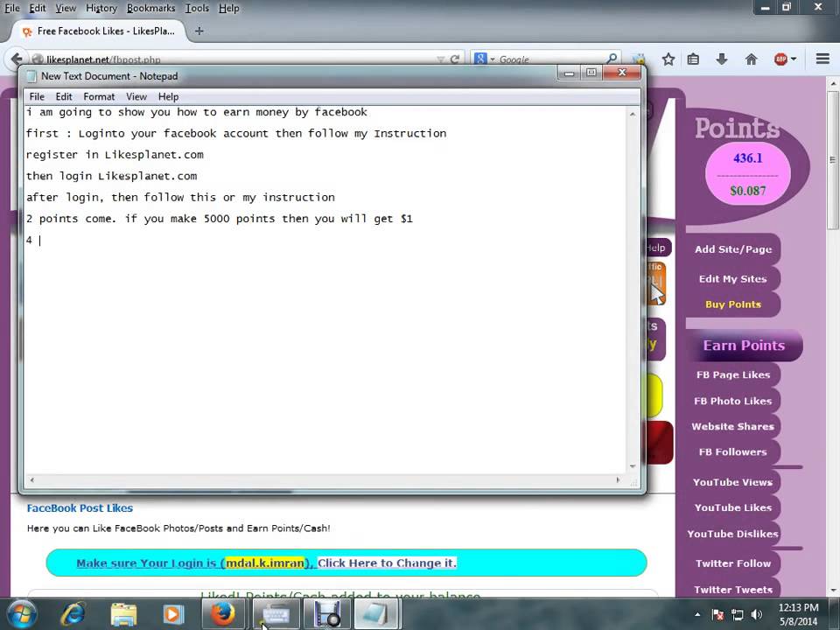Open Firefox History menu
Image resolution: width=840 pixels, height=630 pixels.
coord(101,8)
